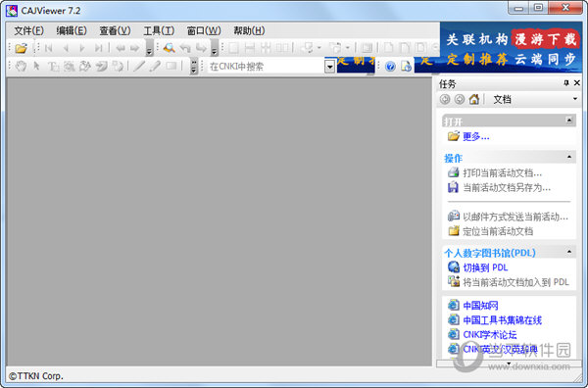Open the 工具(T) menu
The height and width of the screenshot is (388, 588).
(x=159, y=30)
